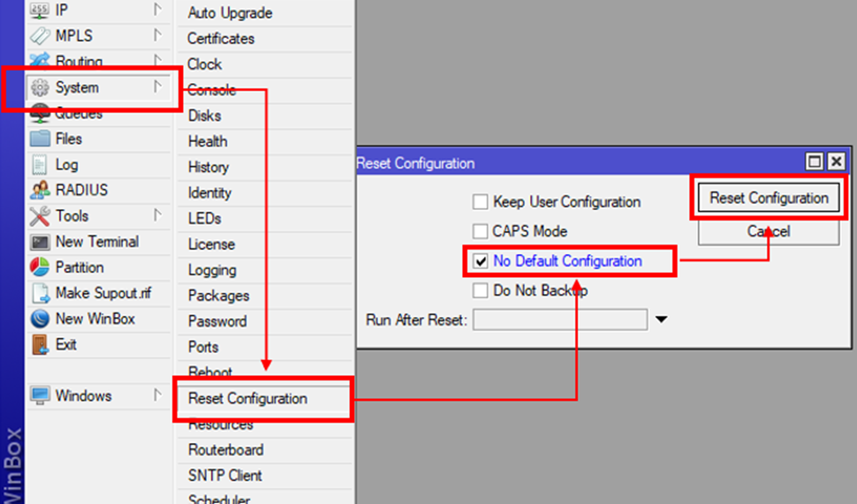Click the RADIUS sidebar label
Viewport: 857px width, 504px height.
[81, 190]
